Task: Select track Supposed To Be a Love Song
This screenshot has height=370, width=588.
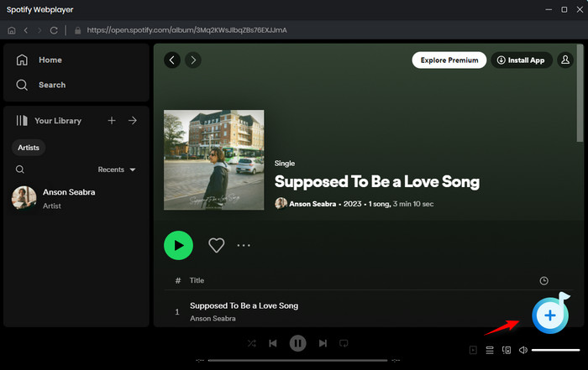Action: coord(244,305)
